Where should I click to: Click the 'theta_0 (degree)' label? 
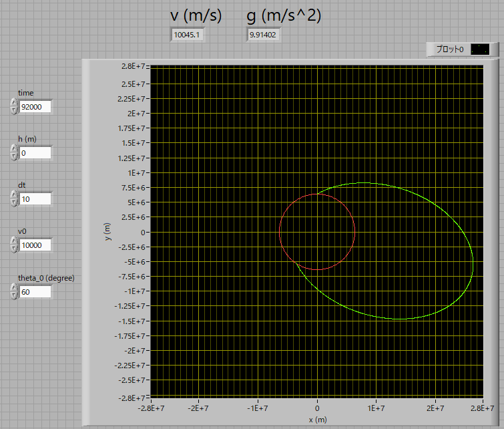point(46,278)
